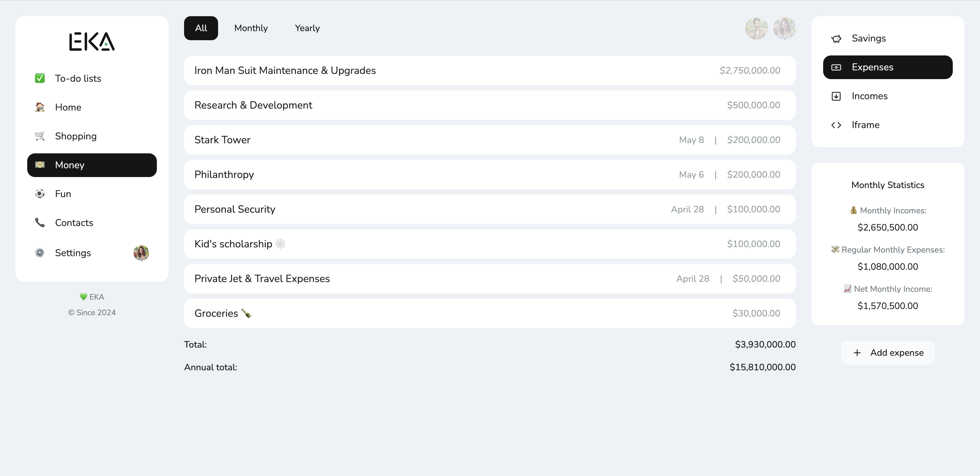980x476 pixels.
Task: Click the Expenses cash icon
Action: [836, 67]
